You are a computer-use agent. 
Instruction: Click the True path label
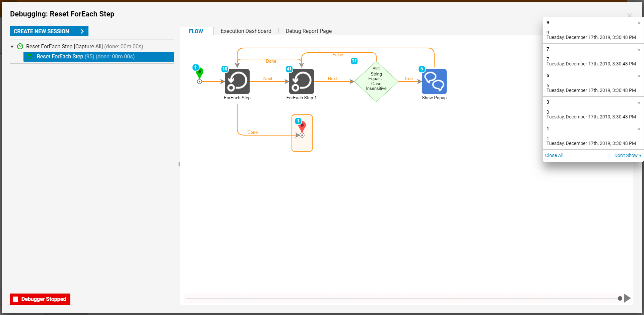point(408,79)
